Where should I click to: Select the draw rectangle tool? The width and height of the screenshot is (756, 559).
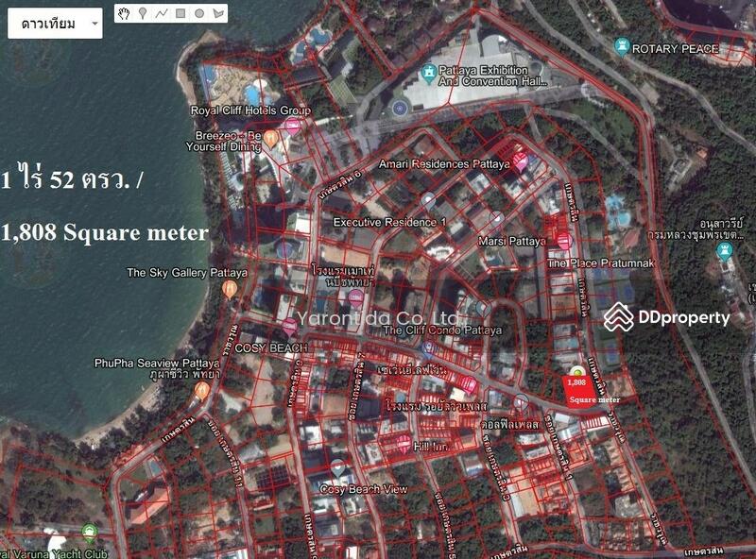180,13
